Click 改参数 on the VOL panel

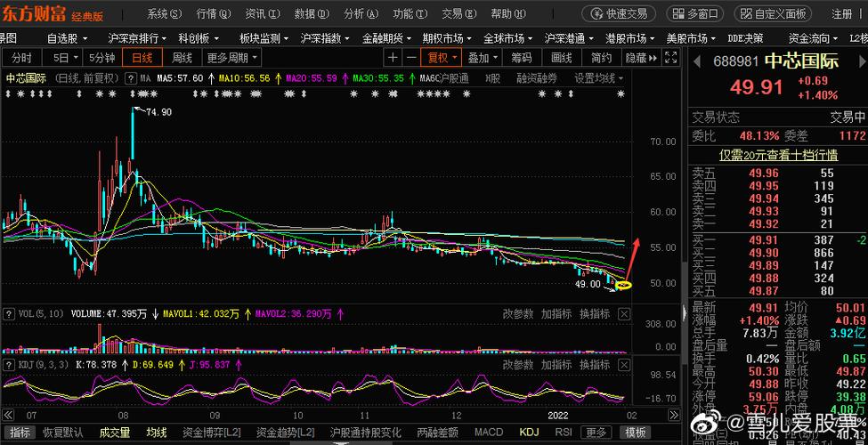point(518,314)
